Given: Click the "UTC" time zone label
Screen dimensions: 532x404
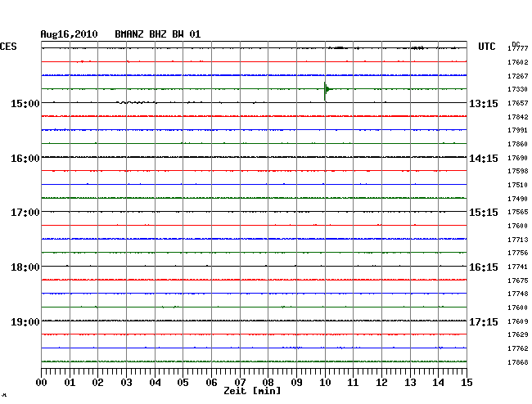Looking at the screenshot, I should tap(487, 47).
